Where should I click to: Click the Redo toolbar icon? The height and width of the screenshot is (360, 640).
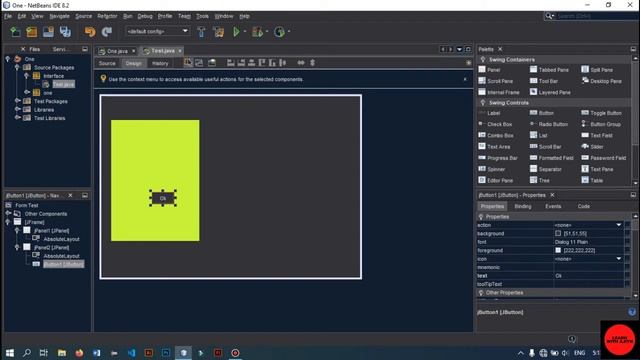[x=107, y=32]
